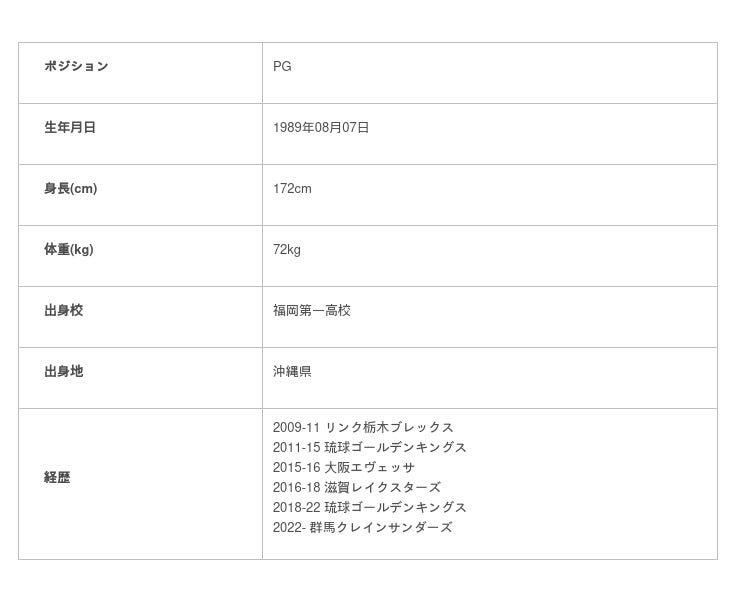Click the PG position value
This screenshot has height=600, width=740.
click(282, 67)
